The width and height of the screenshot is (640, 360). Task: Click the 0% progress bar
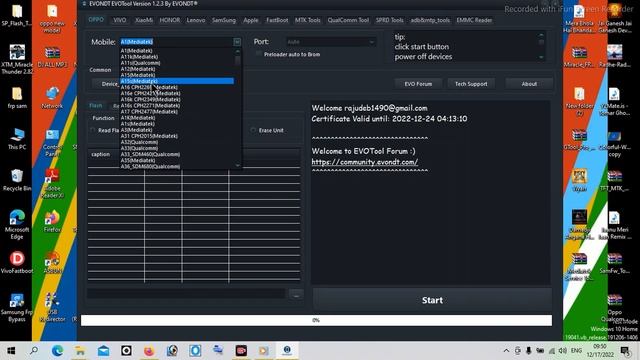[316, 320]
